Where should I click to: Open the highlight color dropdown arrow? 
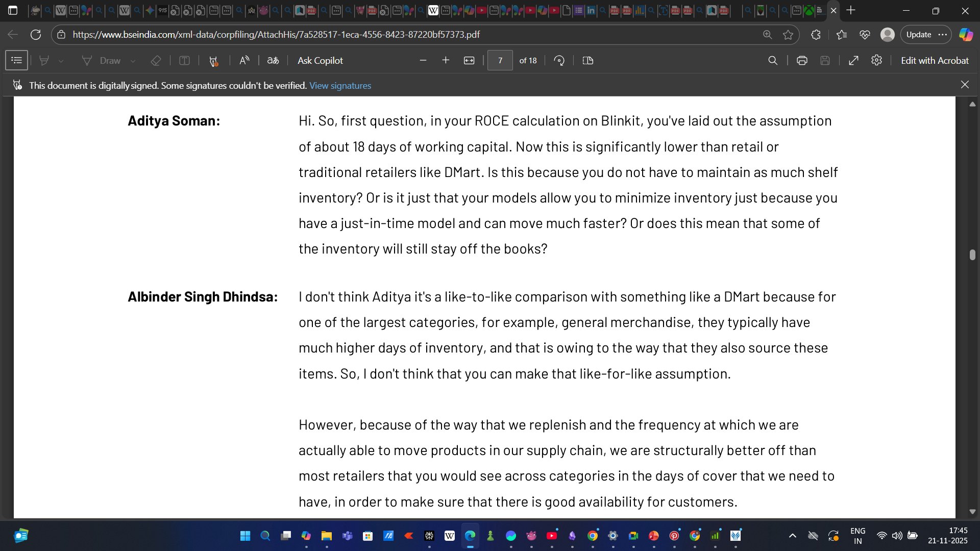pos(61,61)
